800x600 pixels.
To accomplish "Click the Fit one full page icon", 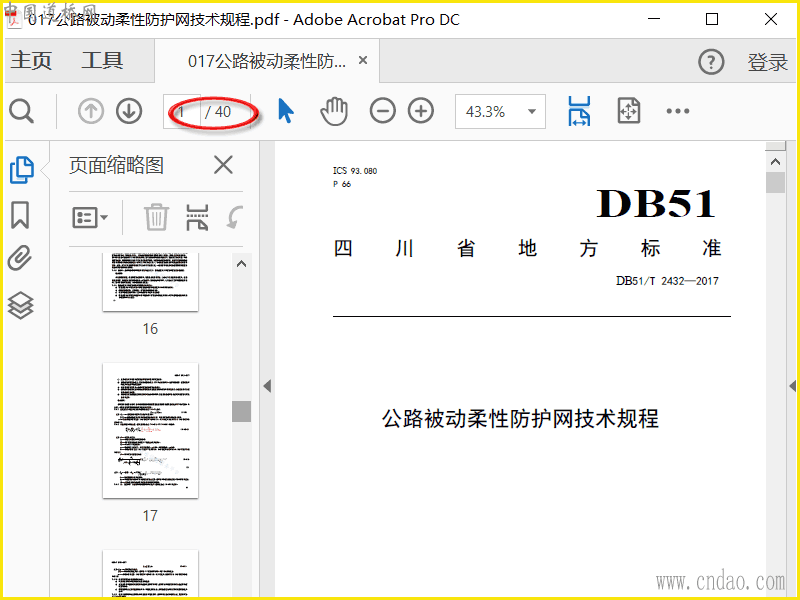I will (x=629, y=111).
